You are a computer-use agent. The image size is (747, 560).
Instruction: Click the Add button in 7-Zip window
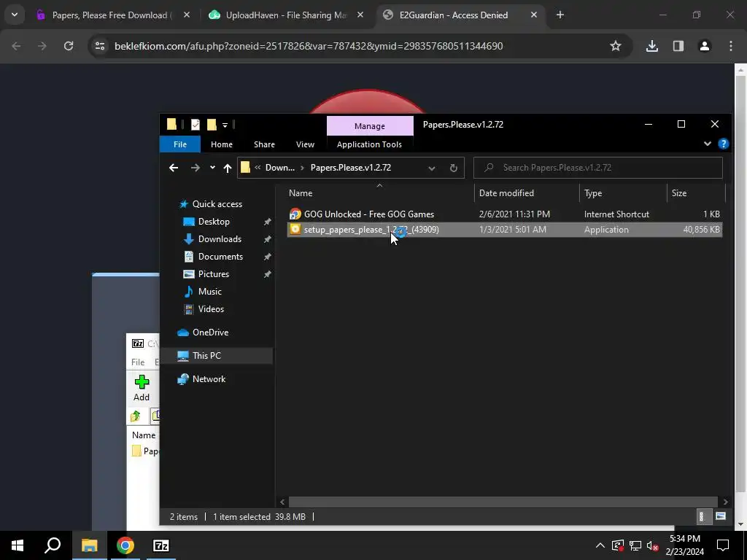point(142,388)
